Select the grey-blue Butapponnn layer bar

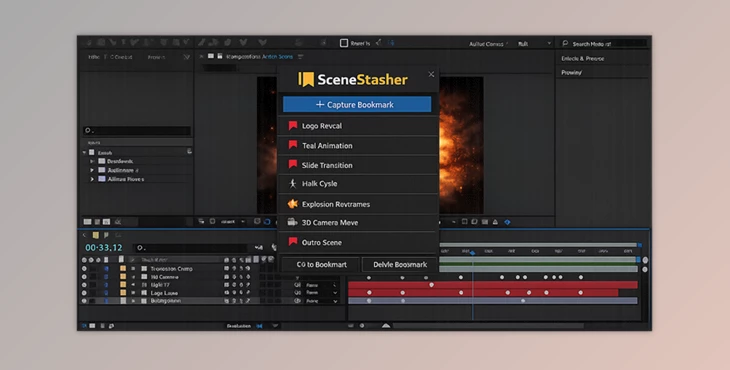pos(493,301)
